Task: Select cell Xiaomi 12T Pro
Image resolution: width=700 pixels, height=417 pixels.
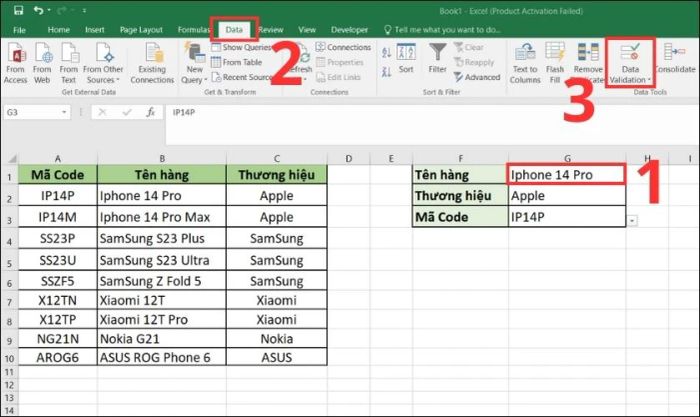Action: point(162,319)
